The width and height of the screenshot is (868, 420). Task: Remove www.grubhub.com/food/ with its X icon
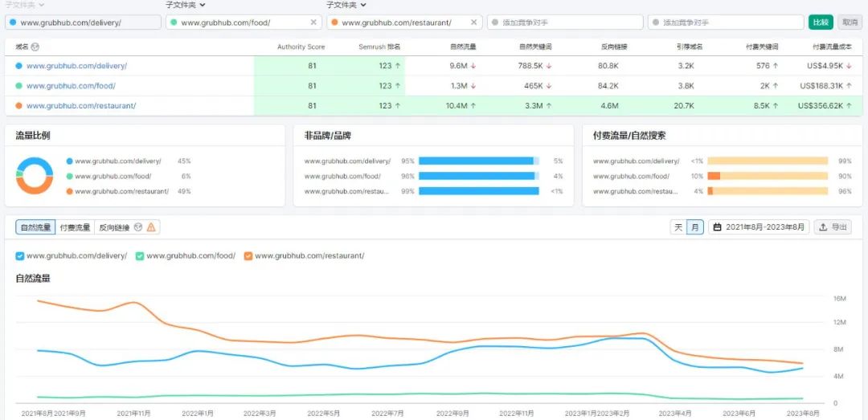click(x=313, y=22)
